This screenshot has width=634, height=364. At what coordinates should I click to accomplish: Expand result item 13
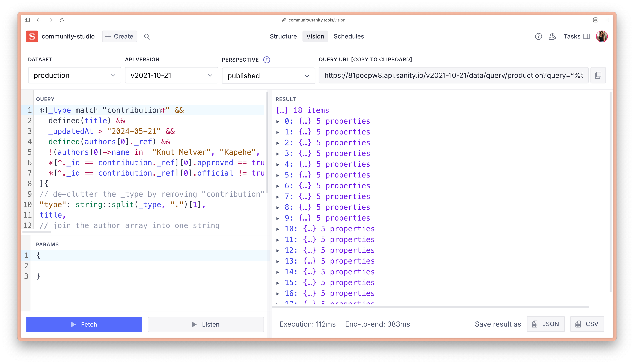(x=278, y=261)
